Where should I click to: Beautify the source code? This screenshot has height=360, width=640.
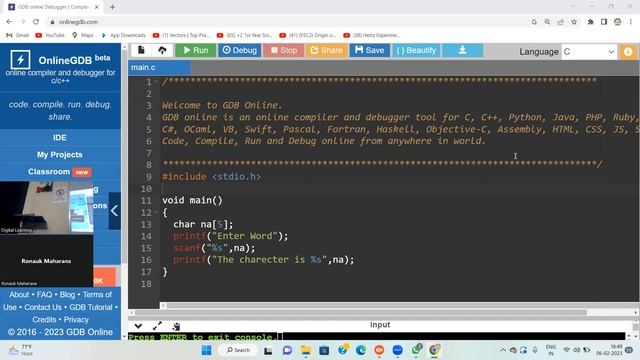[416, 50]
